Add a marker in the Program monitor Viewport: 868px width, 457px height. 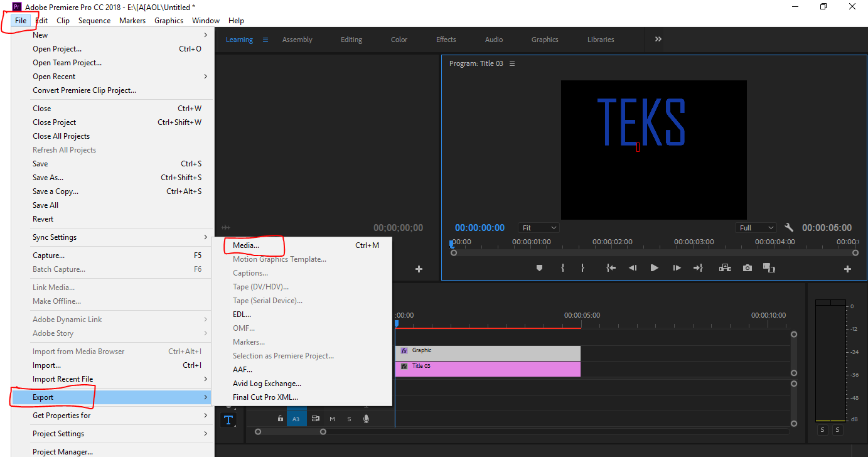539,268
